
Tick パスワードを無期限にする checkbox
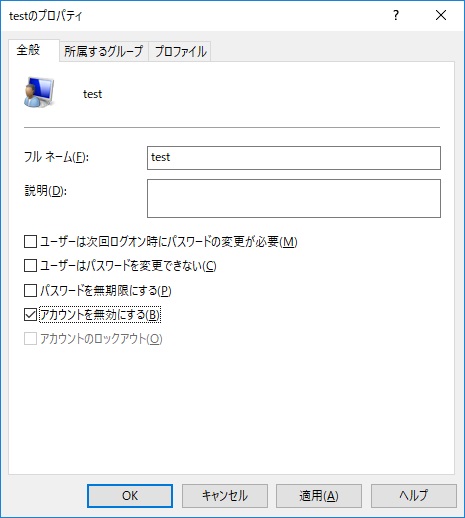coord(30,290)
